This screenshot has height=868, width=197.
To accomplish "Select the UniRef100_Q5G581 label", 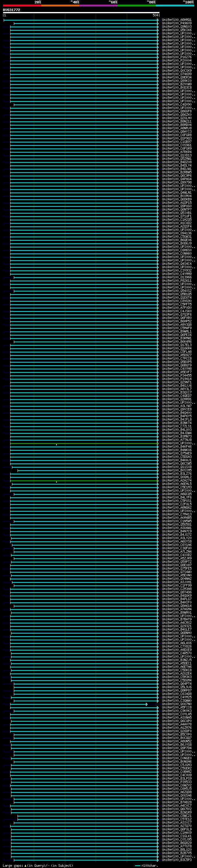I will (177, 524).
